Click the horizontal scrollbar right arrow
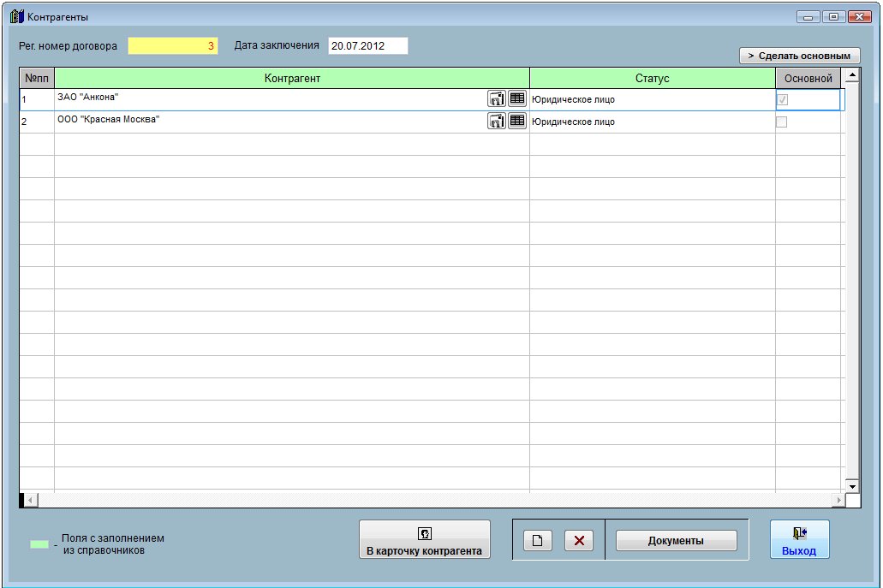This screenshot has width=883, height=588. (838, 500)
